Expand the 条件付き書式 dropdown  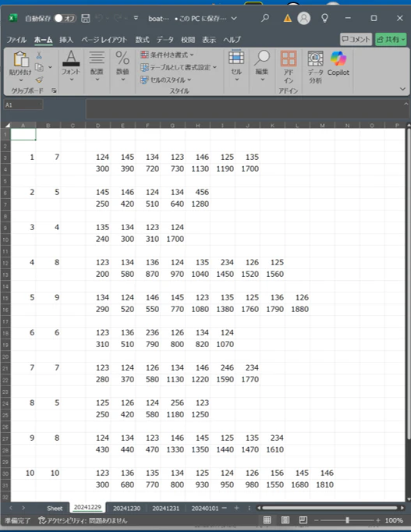tap(167, 55)
